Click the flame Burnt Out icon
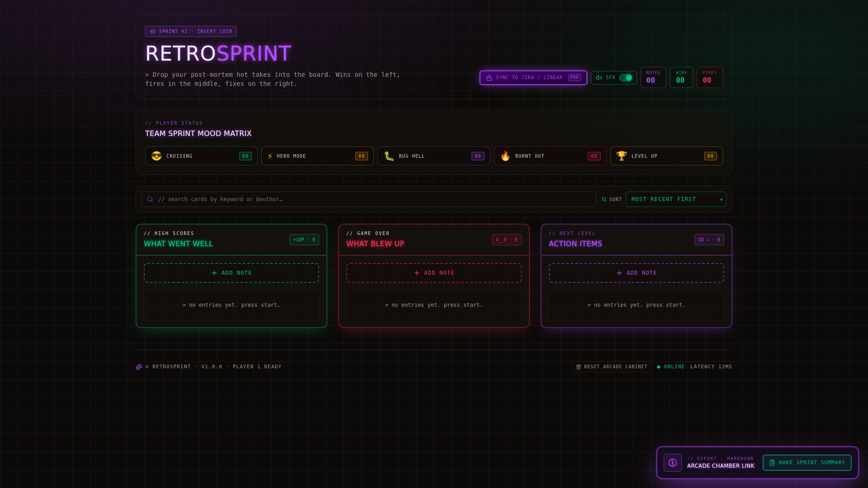The image size is (868, 488). coord(505,156)
